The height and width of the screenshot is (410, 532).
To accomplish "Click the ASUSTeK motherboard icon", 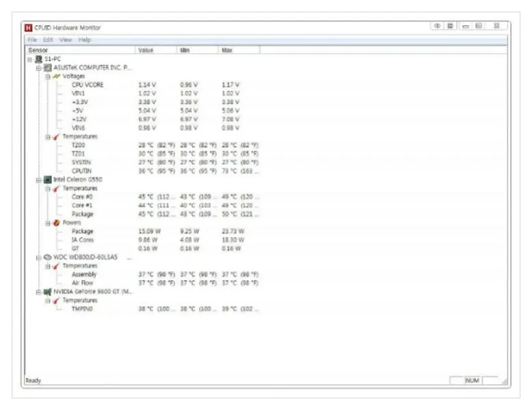I will (x=48, y=68).
